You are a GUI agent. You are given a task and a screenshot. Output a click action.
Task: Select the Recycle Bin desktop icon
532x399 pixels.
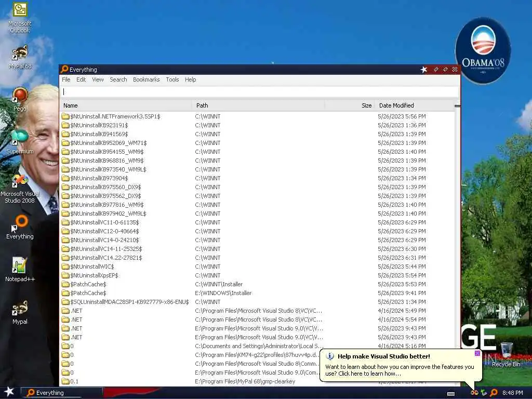[x=506, y=355]
